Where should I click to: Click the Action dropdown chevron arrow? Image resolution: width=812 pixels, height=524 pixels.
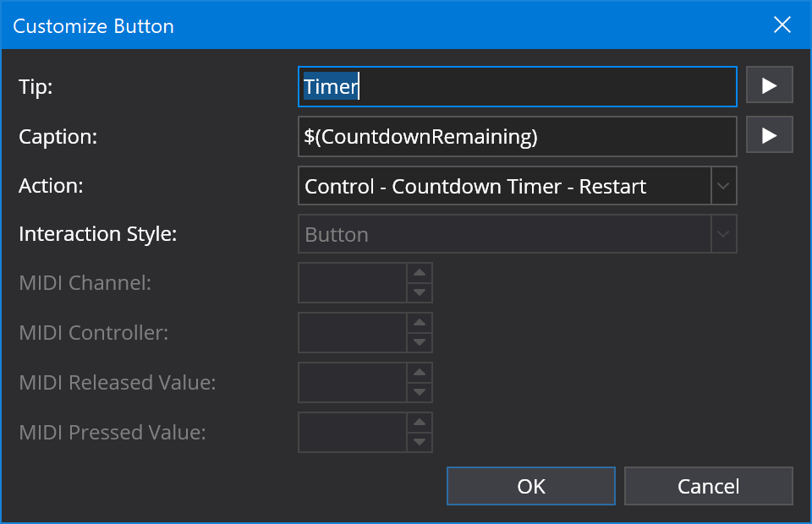click(x=724, y=185)
